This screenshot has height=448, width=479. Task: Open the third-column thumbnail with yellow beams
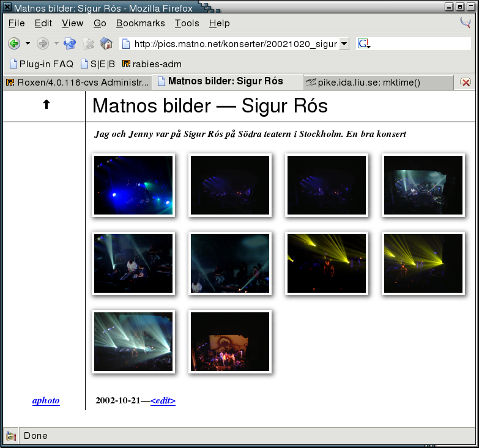[x=327, y=263]
